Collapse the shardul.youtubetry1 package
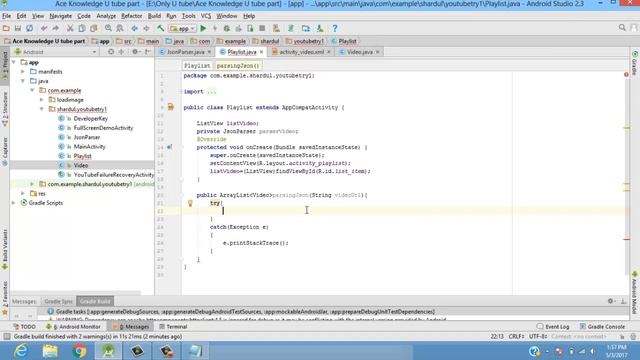The width and height of the screenshot is (640, 360). pyautogui.click(x=42, y=109)
